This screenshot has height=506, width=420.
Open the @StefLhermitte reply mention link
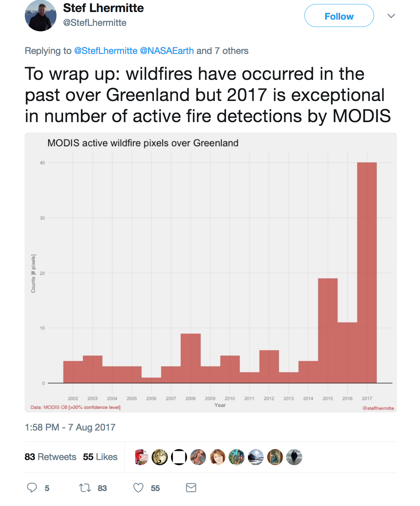pos(106,51)
